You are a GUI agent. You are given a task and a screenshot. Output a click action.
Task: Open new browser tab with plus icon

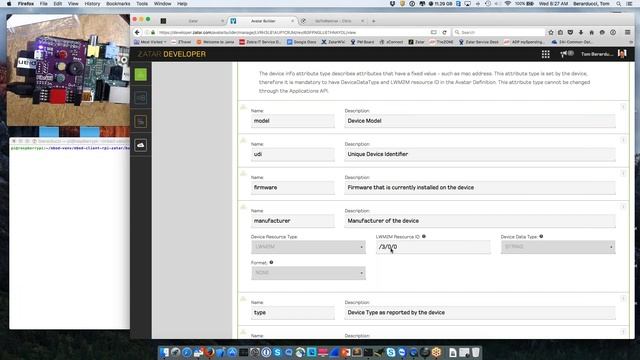(373, 21)
